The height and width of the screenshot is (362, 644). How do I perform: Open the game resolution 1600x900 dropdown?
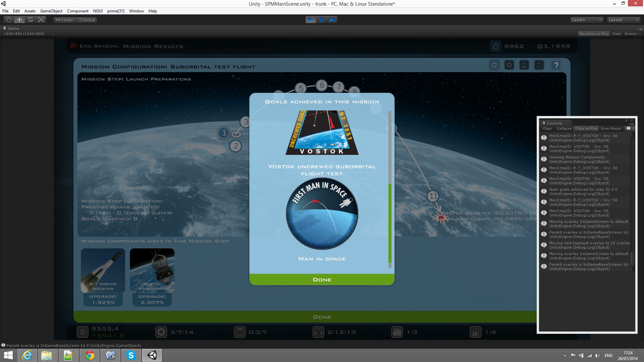click(29, 34)
